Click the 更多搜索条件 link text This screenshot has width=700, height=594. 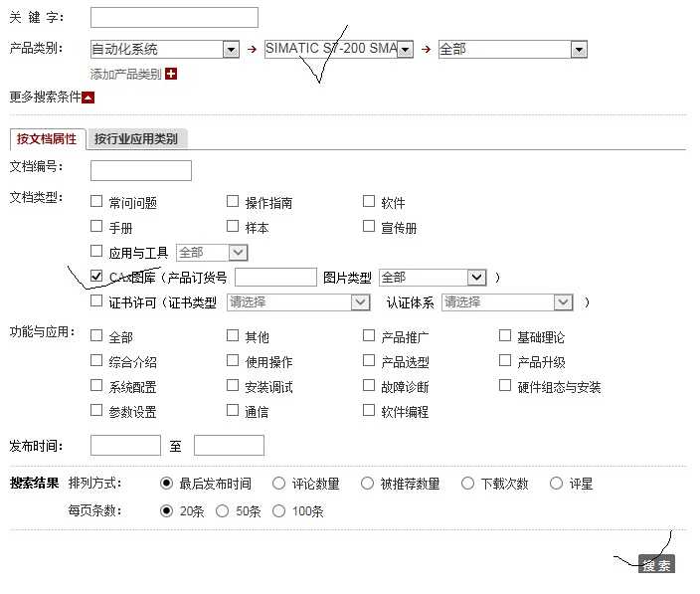pyautogui.click(x=45, y=97)
